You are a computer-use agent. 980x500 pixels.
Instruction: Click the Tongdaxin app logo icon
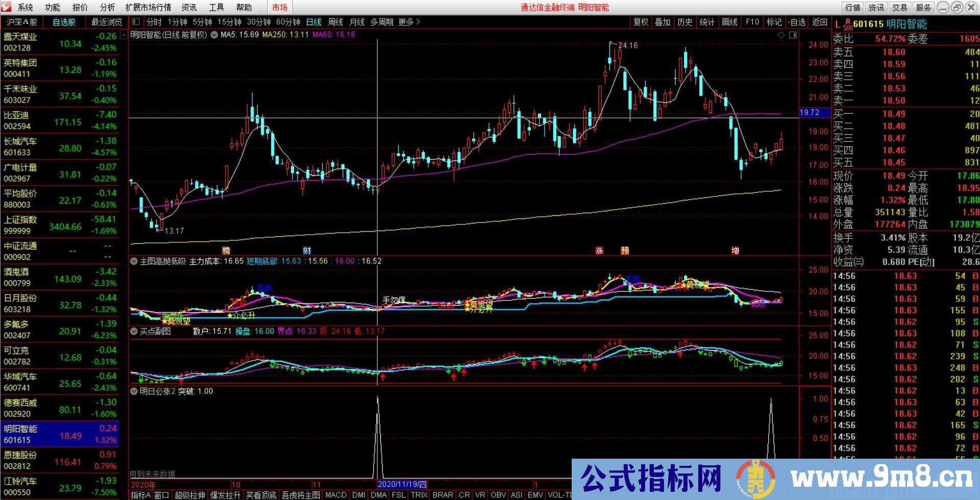(x=7, y=7)
